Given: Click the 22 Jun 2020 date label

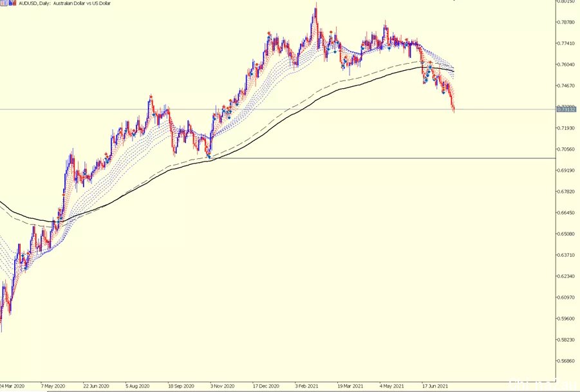Looking at the screenshot, I should (96, 386).
